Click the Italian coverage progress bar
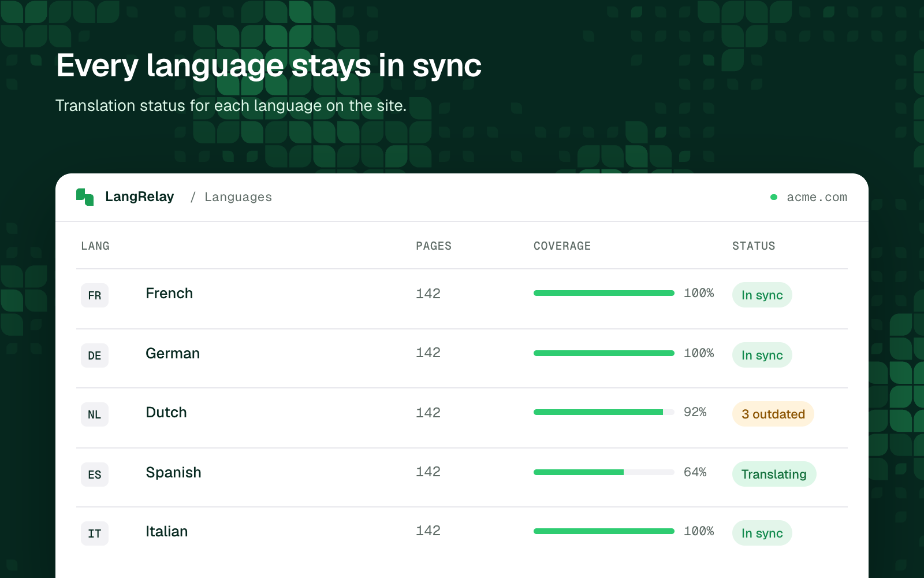The image size is (924, 578). point(604,531)
